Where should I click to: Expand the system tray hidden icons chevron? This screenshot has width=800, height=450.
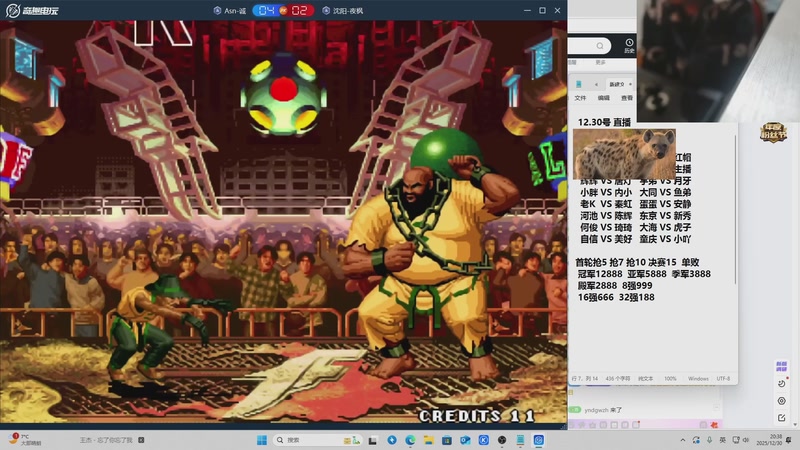tap(683, 440)
